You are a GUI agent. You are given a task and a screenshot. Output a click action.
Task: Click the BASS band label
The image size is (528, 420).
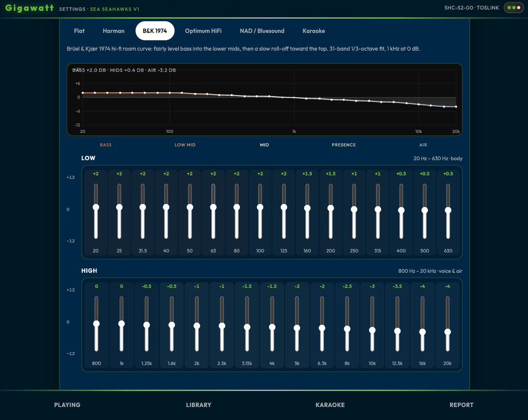pyautogui.click(x=106, y=145)
